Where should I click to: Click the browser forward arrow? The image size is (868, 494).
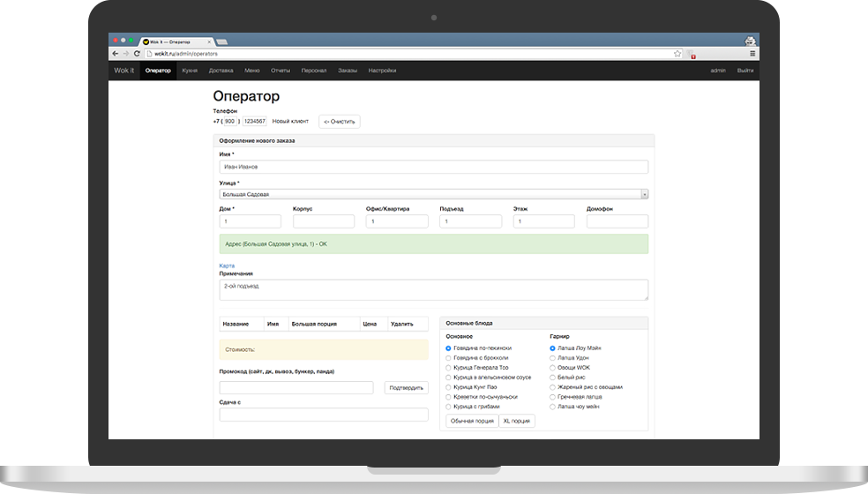(126, 54)
